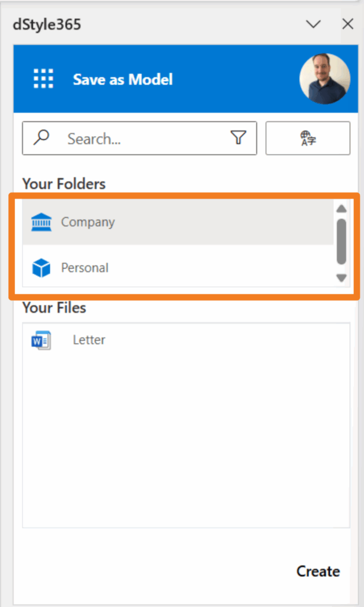364x607 pixels.
Task: Click the user profile photo
Action: pyautogui.click(x=324, y=79)
